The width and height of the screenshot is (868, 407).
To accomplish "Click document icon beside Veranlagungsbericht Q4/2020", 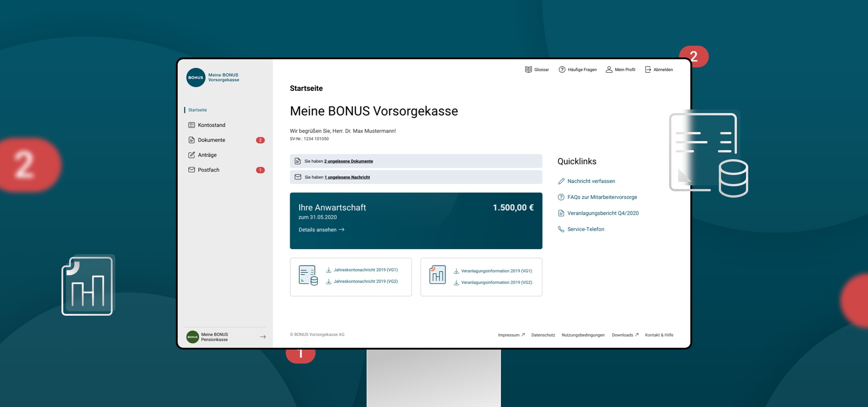I will tap(561, 213).
